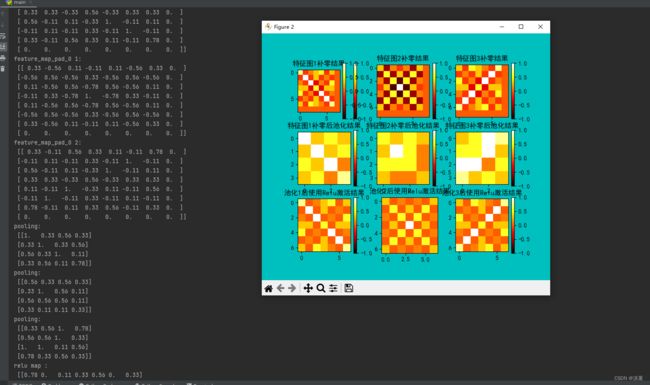Click the 特征图2补零结果 plot title
650x385 pixels.
coord(403,58)
